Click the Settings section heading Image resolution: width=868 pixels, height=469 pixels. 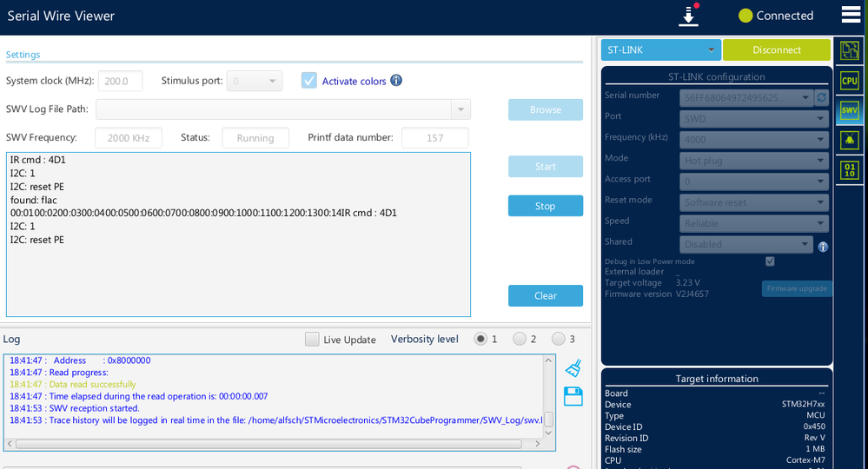(23, 54)
